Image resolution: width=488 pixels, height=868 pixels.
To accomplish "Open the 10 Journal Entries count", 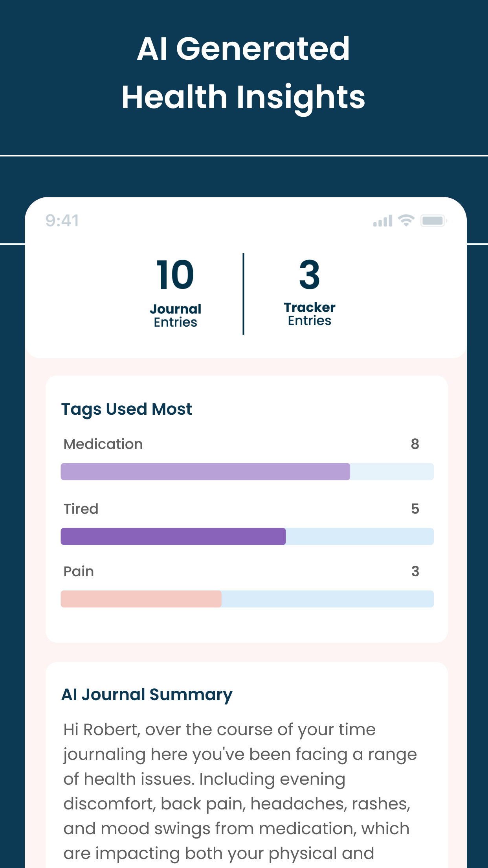I will [x=175, y=274].
